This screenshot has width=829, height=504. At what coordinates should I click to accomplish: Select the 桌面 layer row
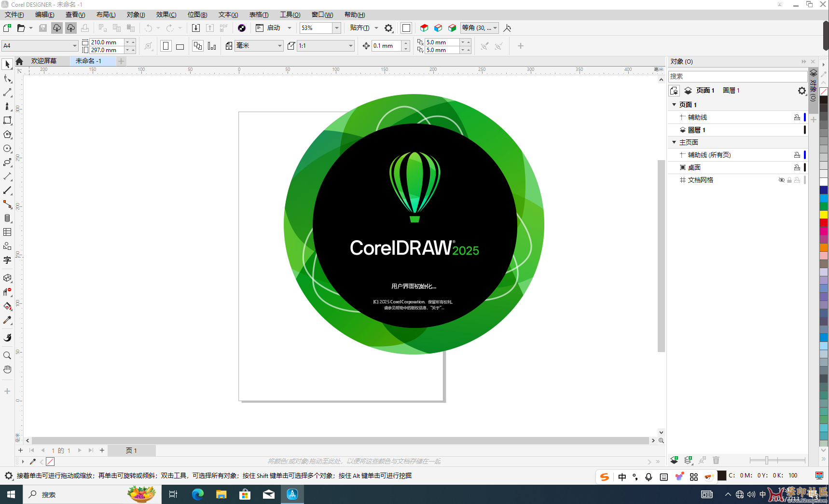coord(737,167)
